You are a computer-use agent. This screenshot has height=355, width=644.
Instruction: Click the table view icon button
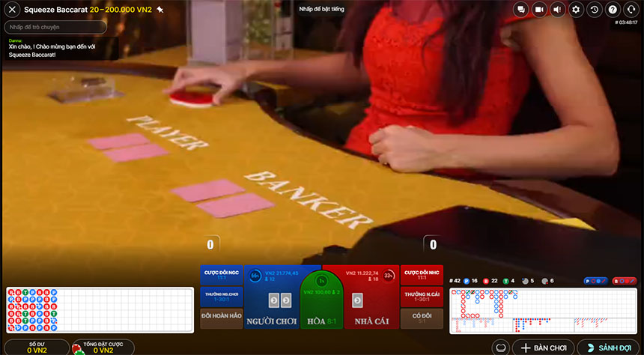coord(500,348)
